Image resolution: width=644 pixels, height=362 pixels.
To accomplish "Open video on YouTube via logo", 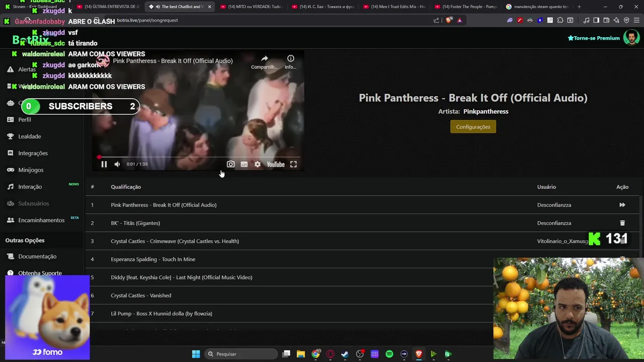I will coord(276,164).
